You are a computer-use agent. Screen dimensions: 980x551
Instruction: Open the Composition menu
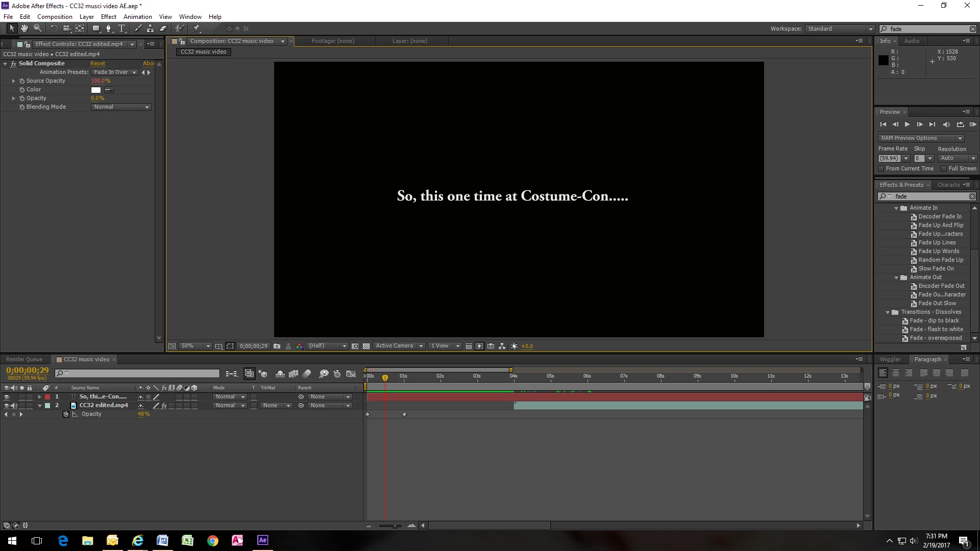55,17
